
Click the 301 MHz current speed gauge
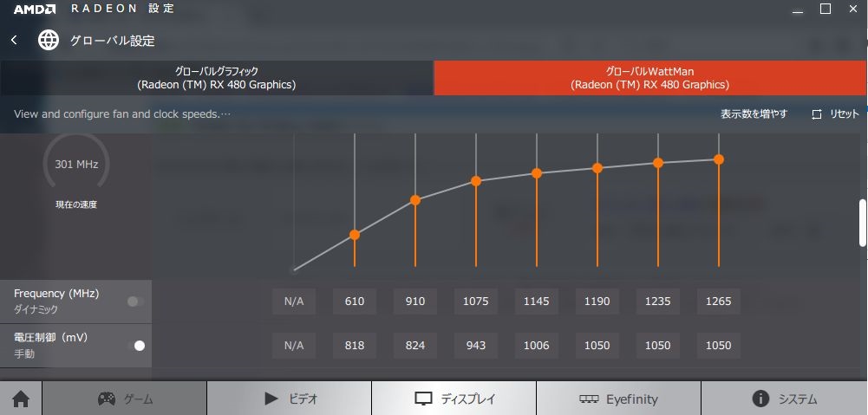[x=76, y=164]
